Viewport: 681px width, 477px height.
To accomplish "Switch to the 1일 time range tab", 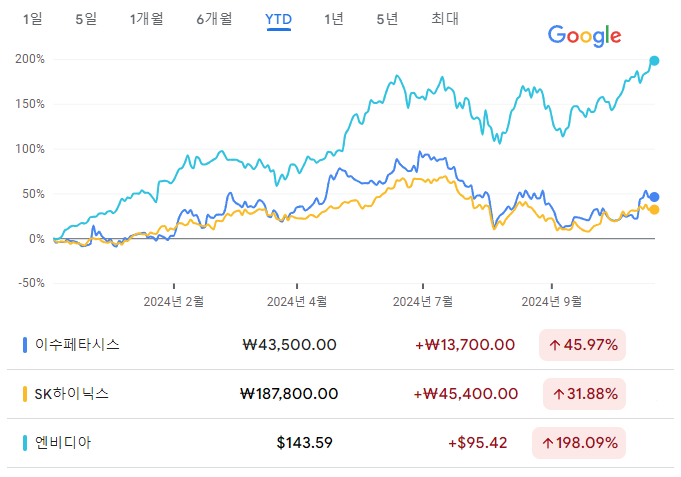I will 33,19.
